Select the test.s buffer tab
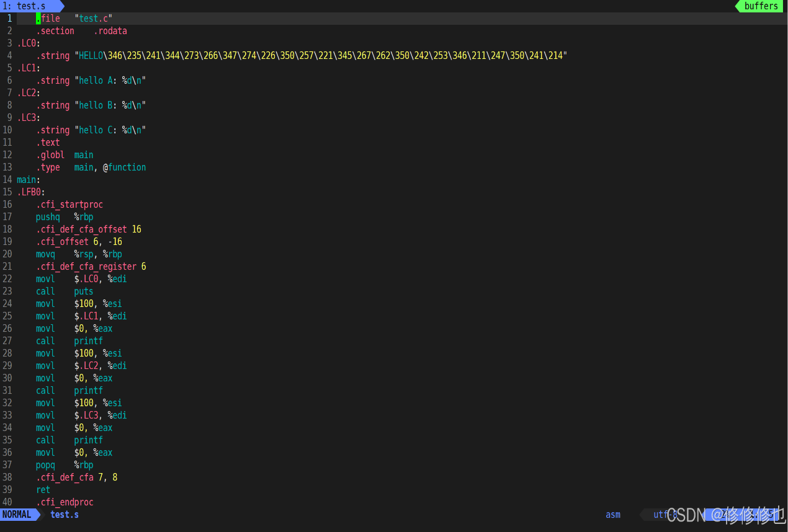Viewport: 788px width, 532px height. pos(29,6)
